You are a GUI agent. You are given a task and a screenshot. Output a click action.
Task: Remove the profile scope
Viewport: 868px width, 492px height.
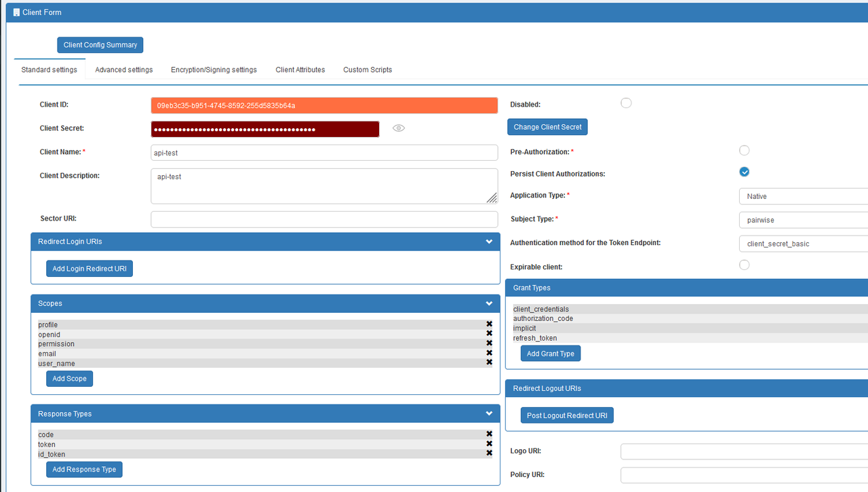click(x=489, y=324)
